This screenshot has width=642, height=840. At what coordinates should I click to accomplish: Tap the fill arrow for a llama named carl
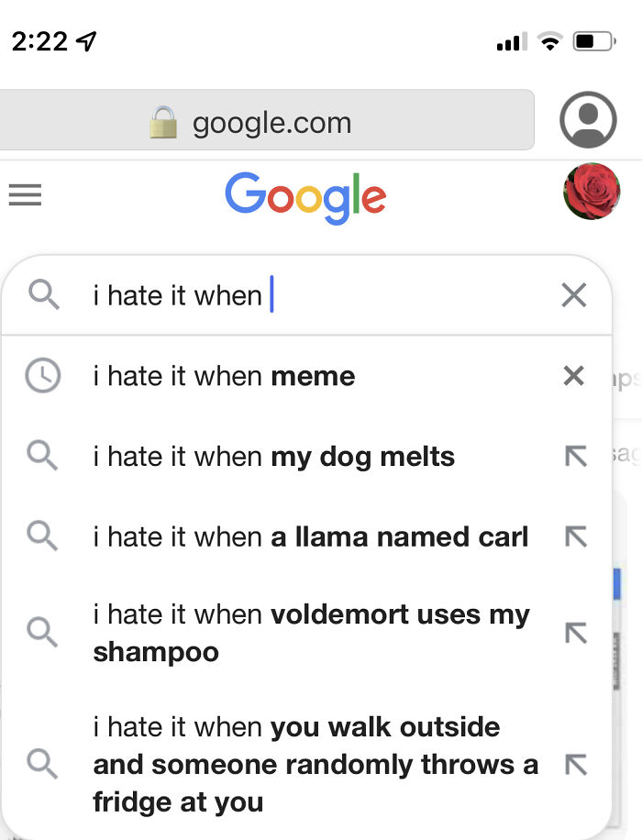click(575, 536)
